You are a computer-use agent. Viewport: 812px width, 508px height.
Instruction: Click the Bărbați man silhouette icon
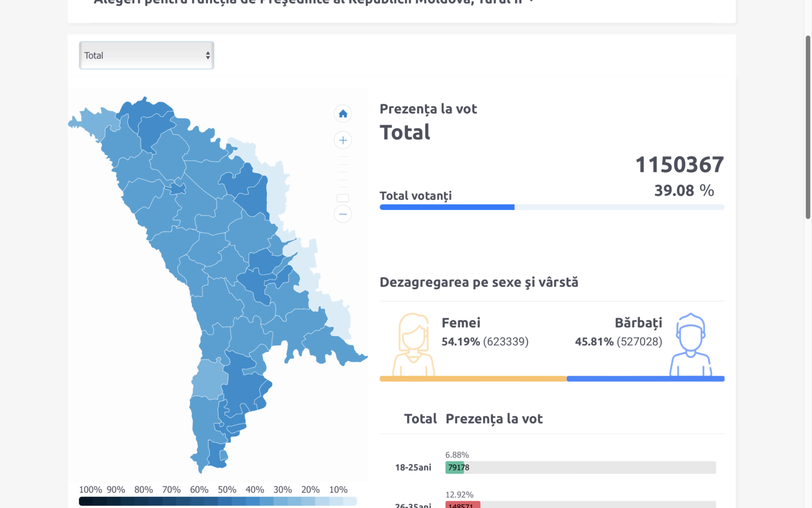(690, 344)
